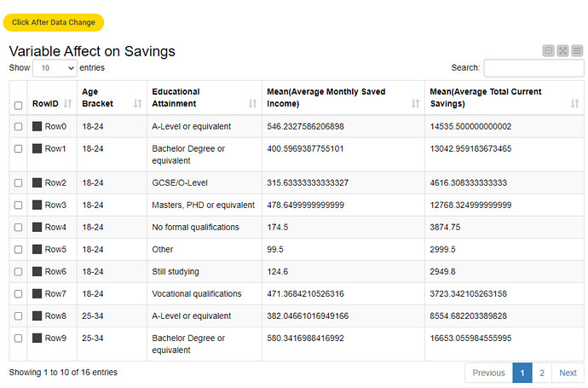Click the Row7 label text
588x388 pixels.
pyautogui.click(x=55, y=294)
